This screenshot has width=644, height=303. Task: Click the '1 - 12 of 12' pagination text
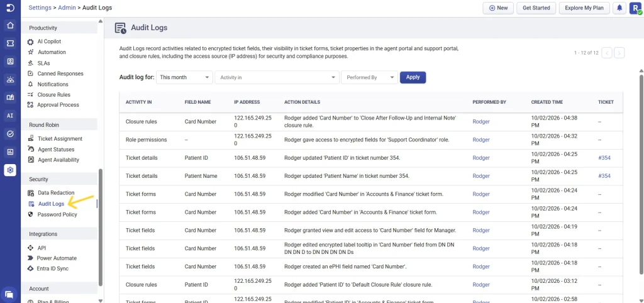tap(587, 53)
